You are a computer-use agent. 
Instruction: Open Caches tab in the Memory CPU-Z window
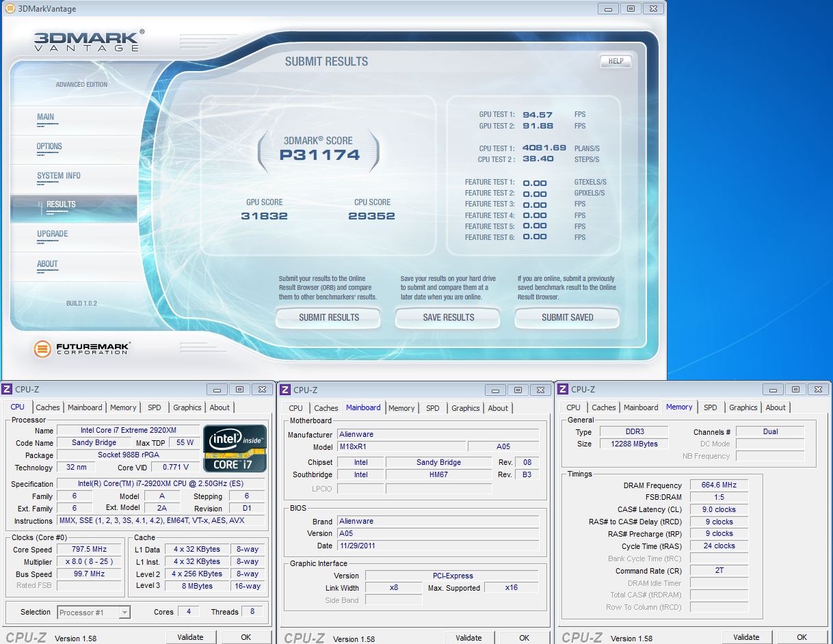click(x=604, y=407)
